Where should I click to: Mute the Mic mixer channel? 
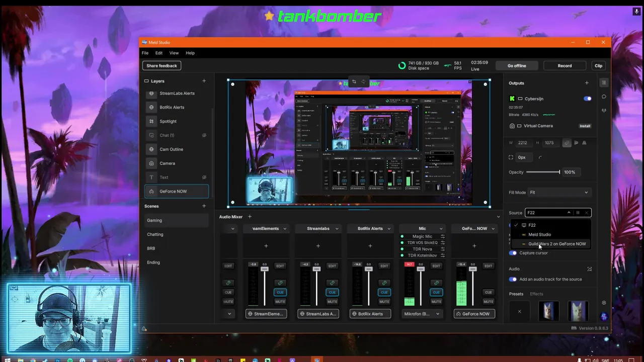point(436,302)
